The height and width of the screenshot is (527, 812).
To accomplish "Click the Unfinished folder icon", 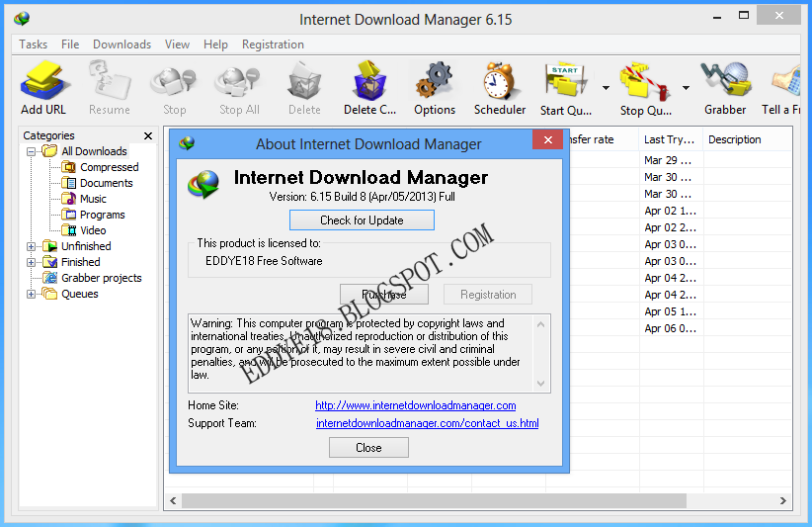I will click(50, 246).
